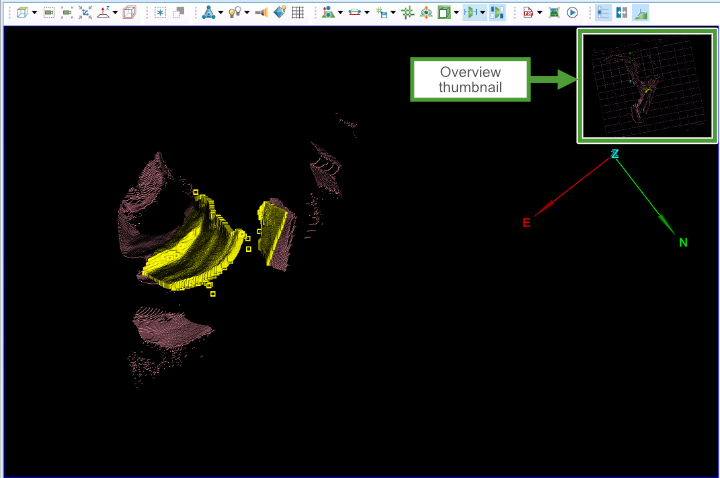Click the smaller yellow block section
The image size is (720, 478).
pyautogui.click(x=272, y=232)
